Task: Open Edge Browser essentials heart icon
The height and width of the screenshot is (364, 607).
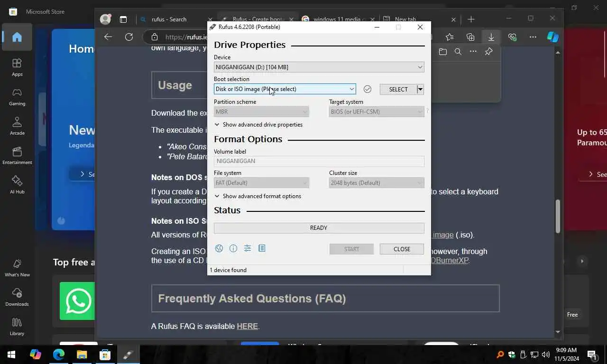Action: coord(512,37)
